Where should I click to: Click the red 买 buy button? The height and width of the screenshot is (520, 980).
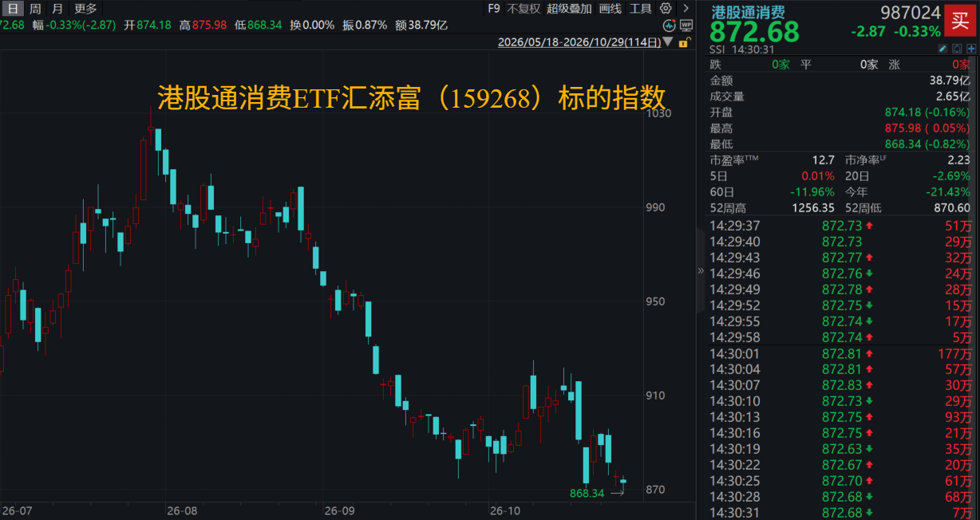click(x=960, y=21)
